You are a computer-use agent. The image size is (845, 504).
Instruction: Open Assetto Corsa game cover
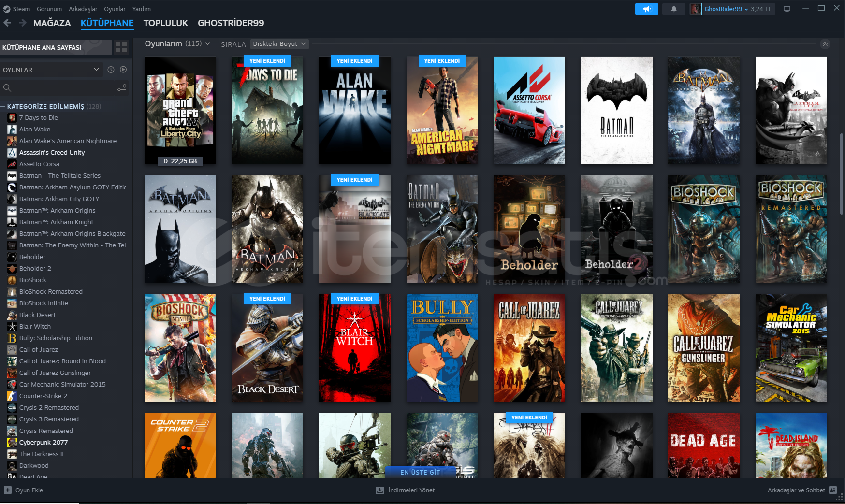(529, 110)
